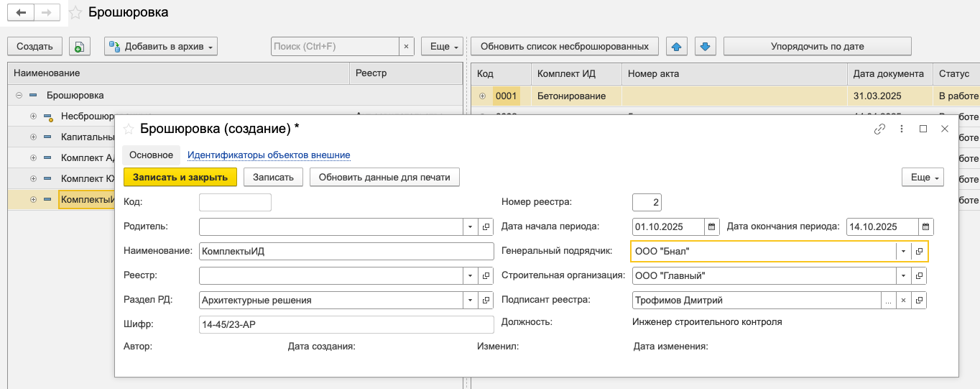
Task: Expand row 0001 in documents table
Action: (x=482, y=96)
